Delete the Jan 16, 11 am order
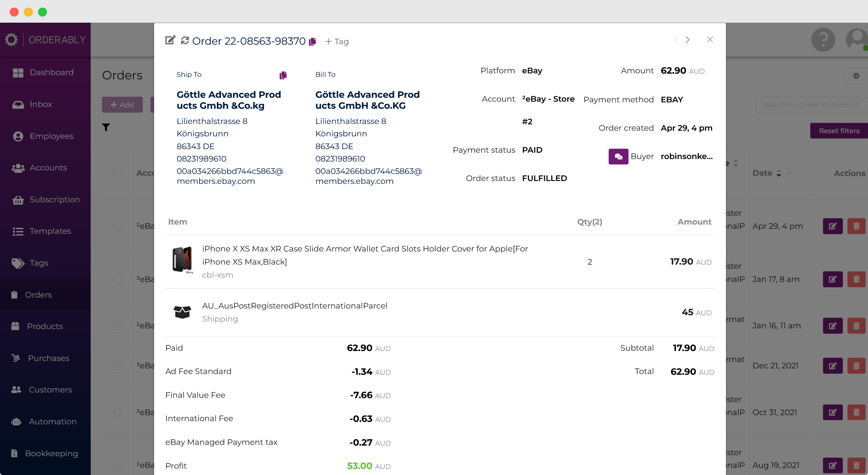The width and height of the screenshot is (868, 475). tap(856, 326)
